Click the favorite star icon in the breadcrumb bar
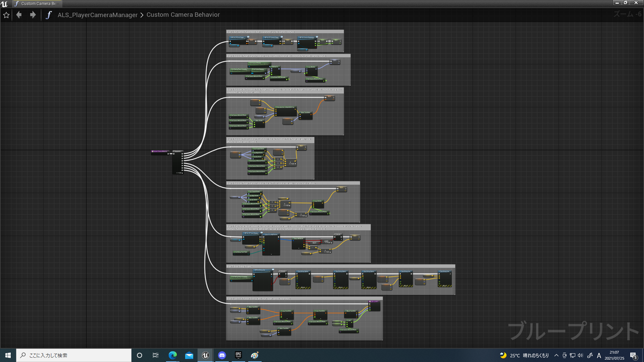This screenshot has height=362, width=644. [6, 15]
